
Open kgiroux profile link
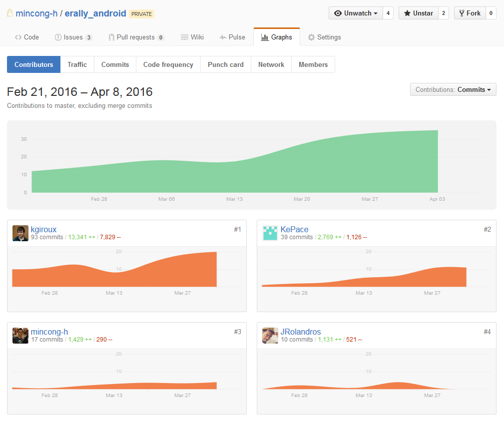click(44, 230)
